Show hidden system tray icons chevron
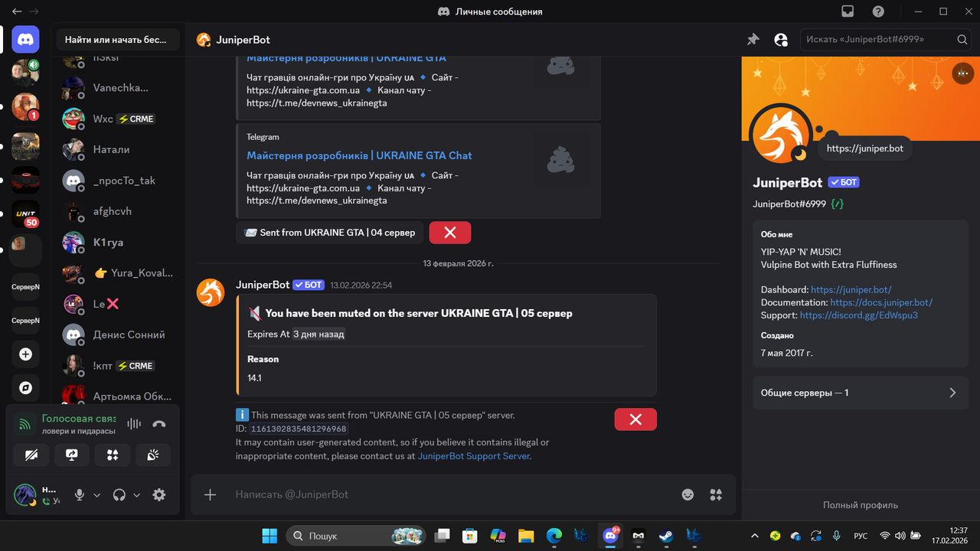Viewport: 980px width, 551px height. (755, 536)
